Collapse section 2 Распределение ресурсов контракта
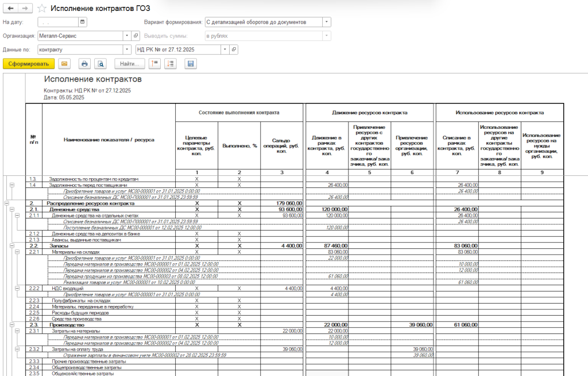 tap(6, 203)
